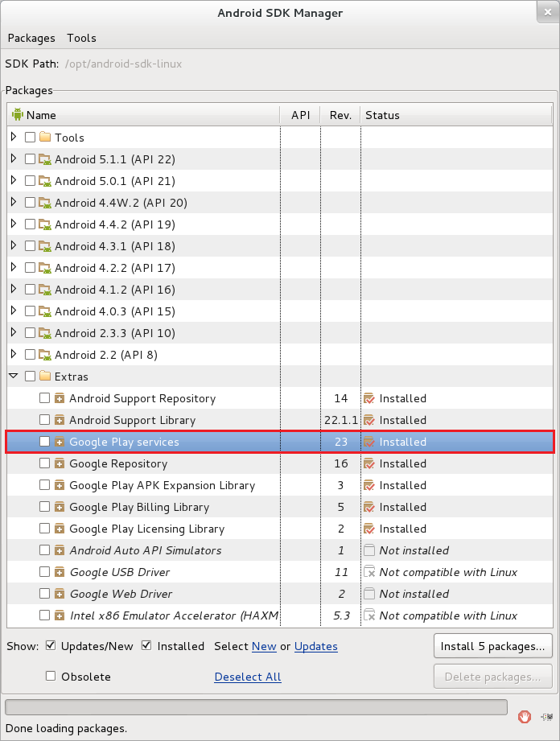
Task: Check the Google USB Driver checkbox
Action: (44, 572)
